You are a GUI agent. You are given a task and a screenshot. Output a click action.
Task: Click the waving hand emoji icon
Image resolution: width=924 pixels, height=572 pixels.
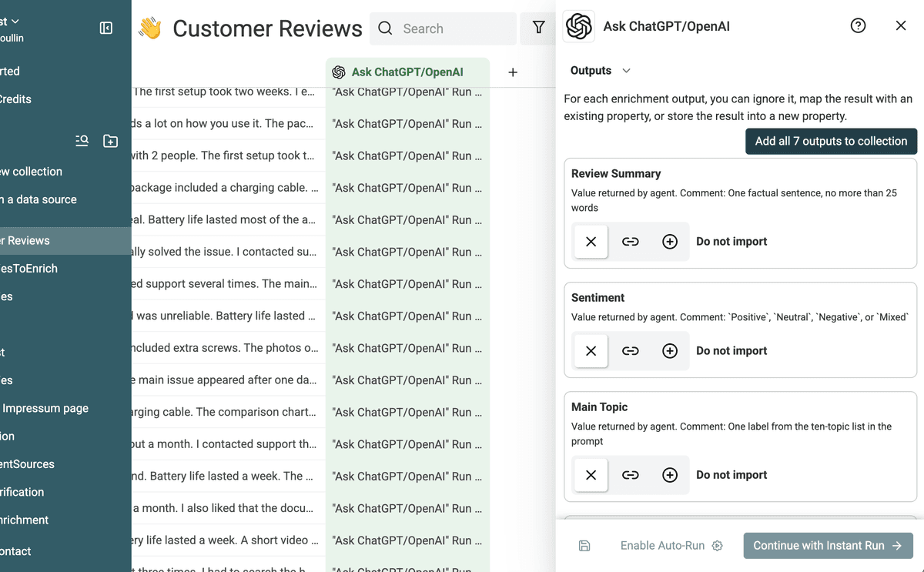click(x=150, y=28)
